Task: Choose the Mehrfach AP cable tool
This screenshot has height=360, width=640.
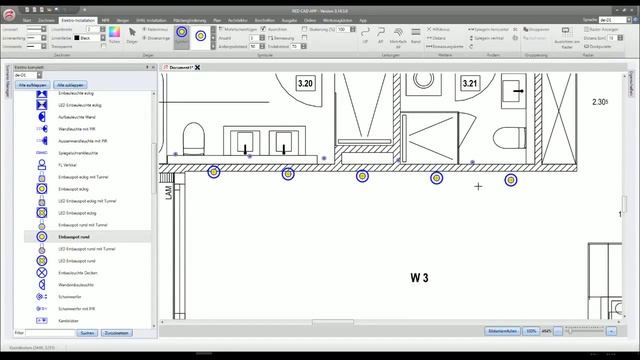Action: click(398, 38)
